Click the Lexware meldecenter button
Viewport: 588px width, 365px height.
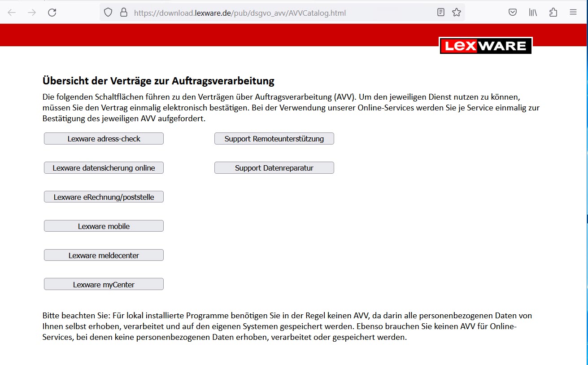click(104, 255)
